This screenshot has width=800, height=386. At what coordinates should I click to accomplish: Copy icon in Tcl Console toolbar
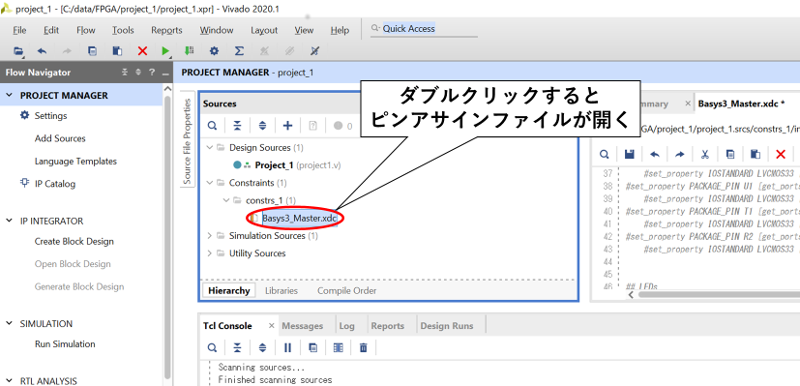click(313, 348)
